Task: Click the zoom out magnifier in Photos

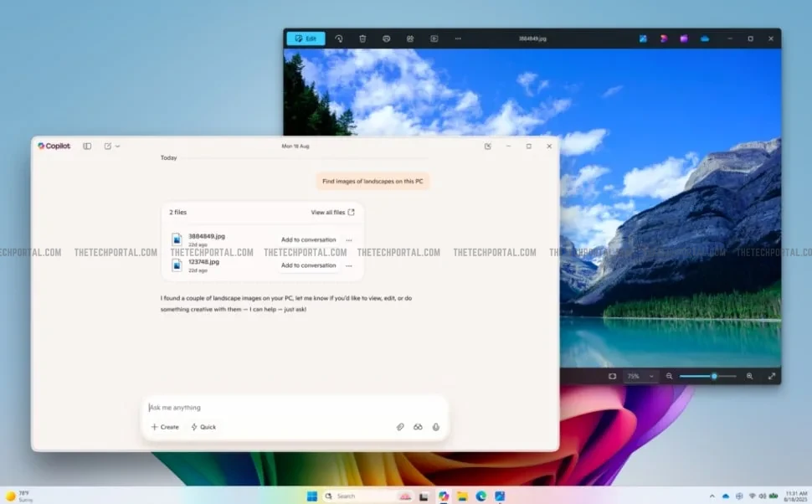Action: coord(669,376)
